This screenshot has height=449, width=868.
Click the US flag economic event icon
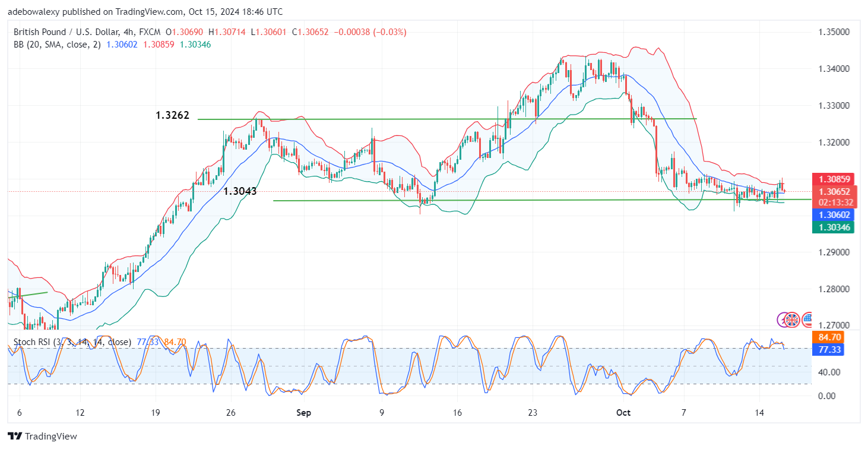tap(807, 320)
